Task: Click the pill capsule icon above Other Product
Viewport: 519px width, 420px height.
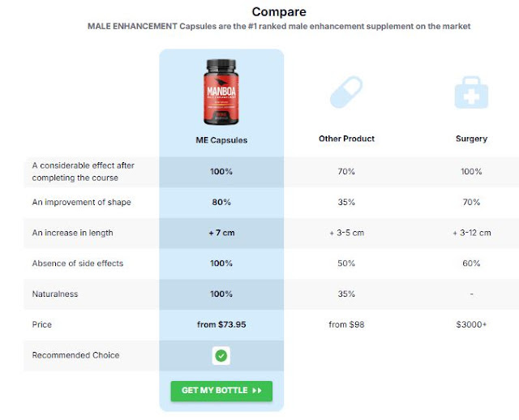Action: (x=346, y=94)
